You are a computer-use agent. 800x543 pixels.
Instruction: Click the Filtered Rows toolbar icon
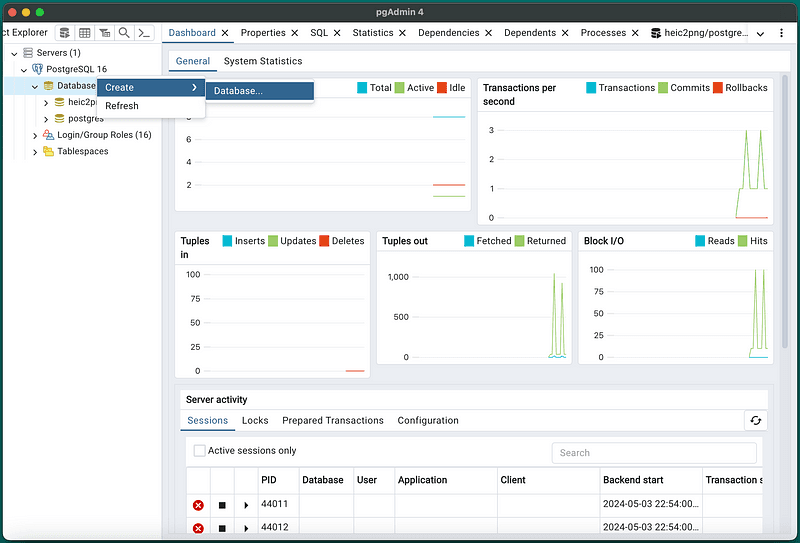click(x=105, y=33)
